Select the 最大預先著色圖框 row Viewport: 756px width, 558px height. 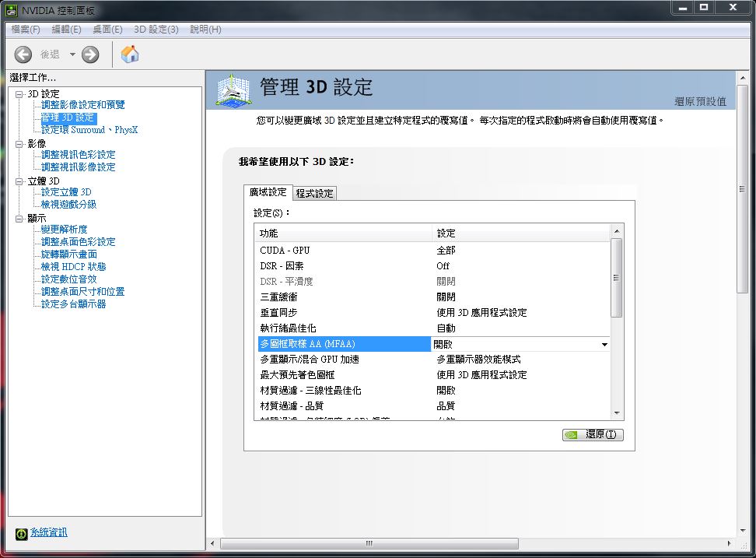pyautogui.click(x=432, y=375)
